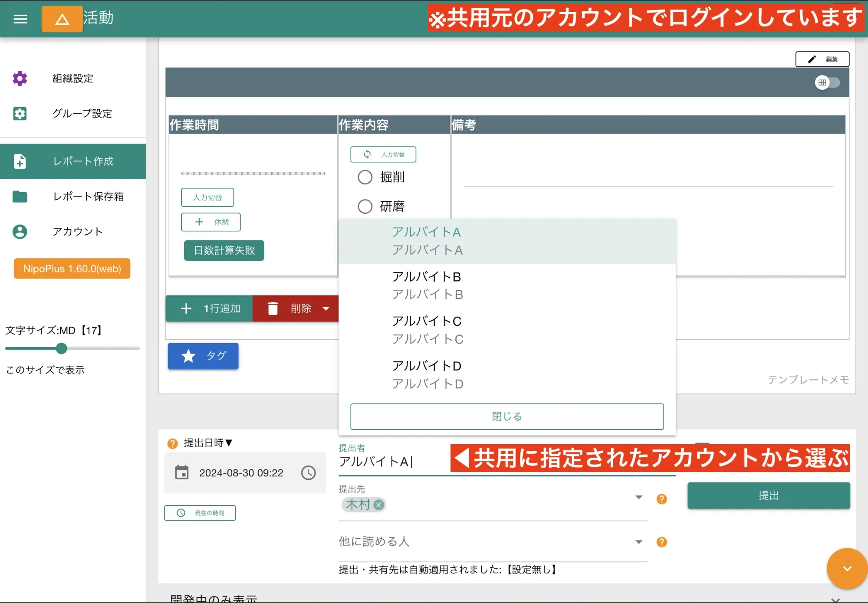Click the 閉じる button in the list
Image resolution: width=868 pixels, height=603 pixels.
tap(506, 416)
